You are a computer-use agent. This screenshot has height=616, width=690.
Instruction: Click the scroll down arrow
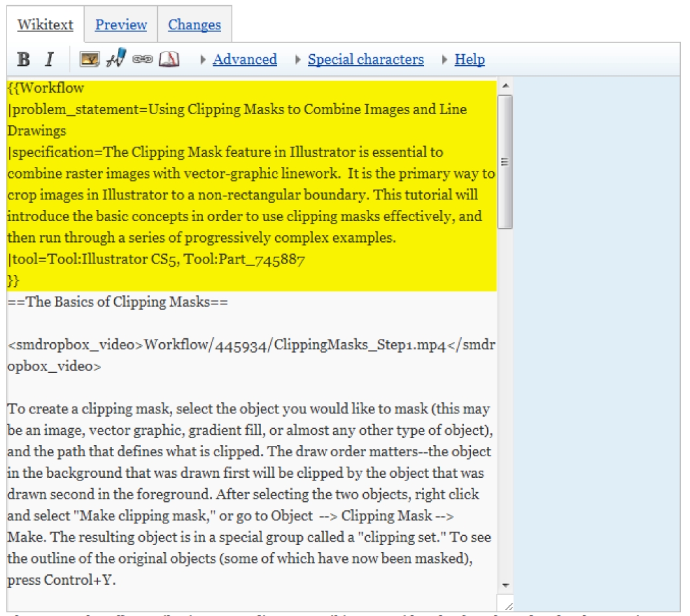point(505,585)
